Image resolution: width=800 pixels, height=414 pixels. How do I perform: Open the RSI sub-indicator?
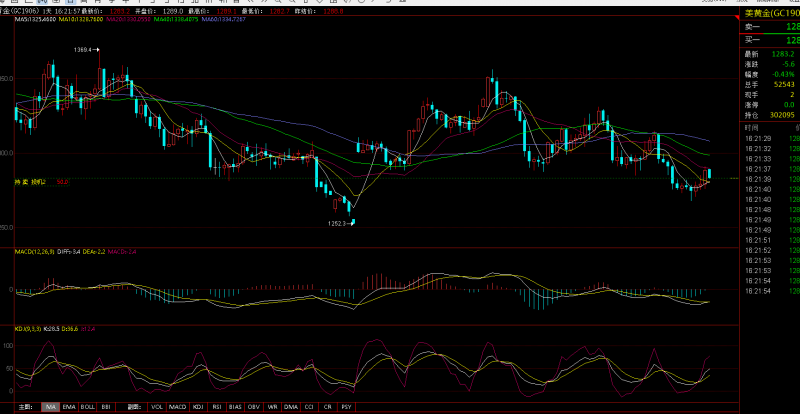(216, 407)
